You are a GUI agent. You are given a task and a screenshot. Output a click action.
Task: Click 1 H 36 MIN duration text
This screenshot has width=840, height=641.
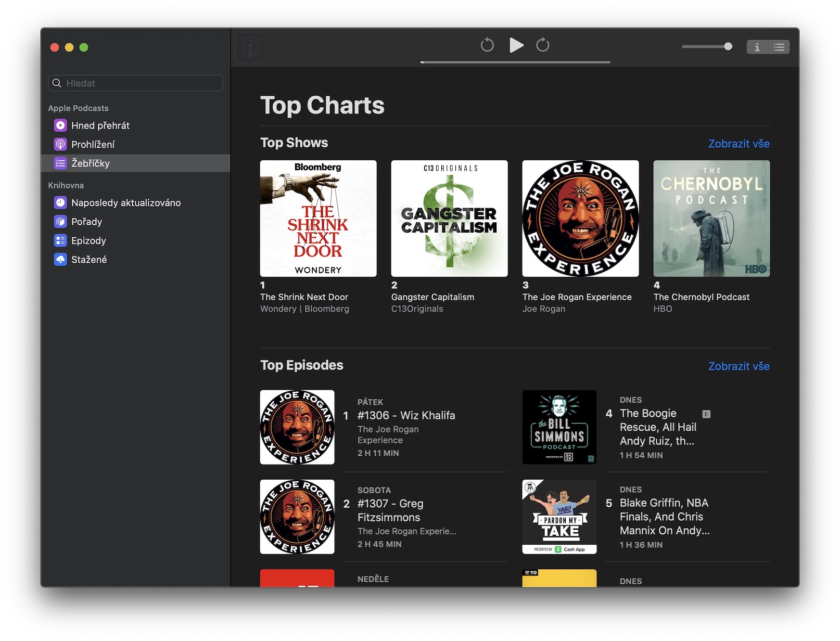pos(641,545)
